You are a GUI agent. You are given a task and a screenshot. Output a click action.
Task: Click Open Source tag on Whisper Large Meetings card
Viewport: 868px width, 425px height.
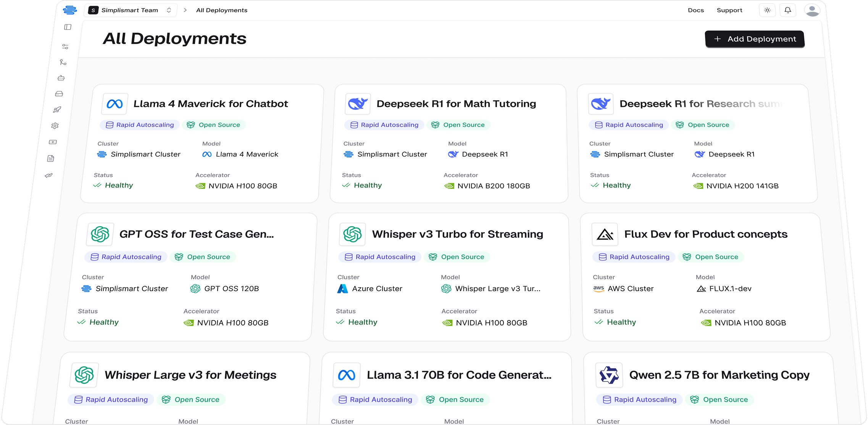click(x=191, y=399)
